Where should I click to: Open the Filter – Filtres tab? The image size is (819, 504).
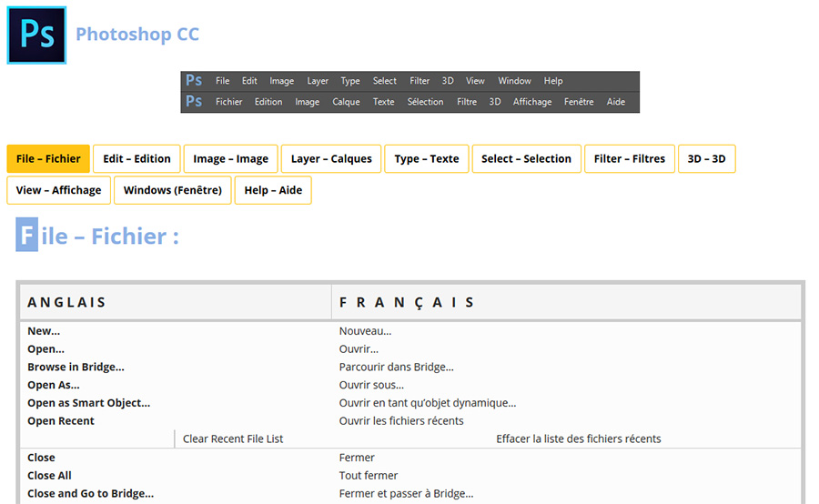[630, 158]
